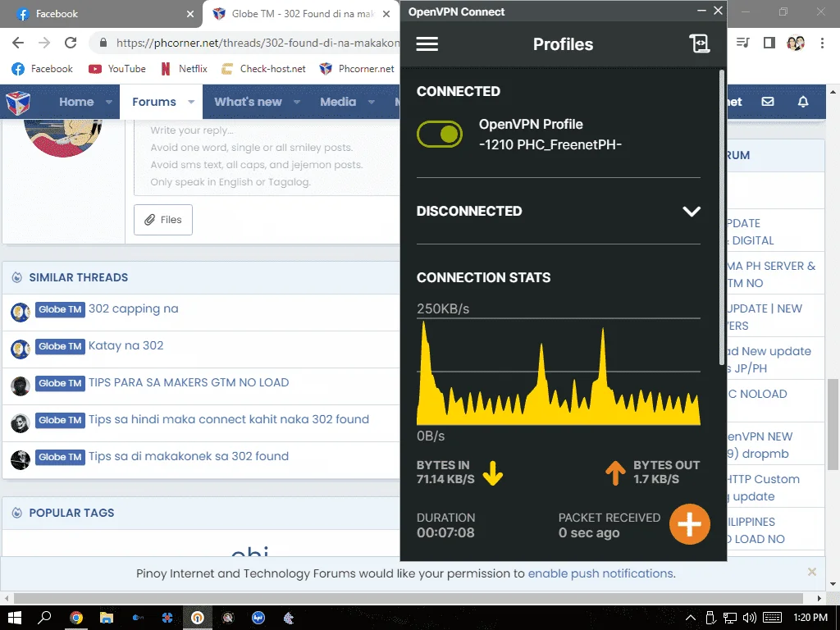Open Chrome from the taskbar

click(x=76, y=618)
